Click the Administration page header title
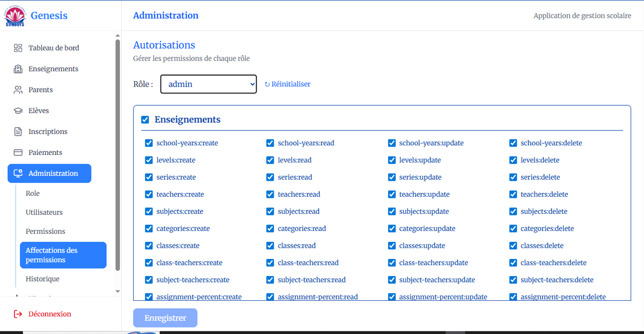 pyautogui.click(x=166, y=16)
